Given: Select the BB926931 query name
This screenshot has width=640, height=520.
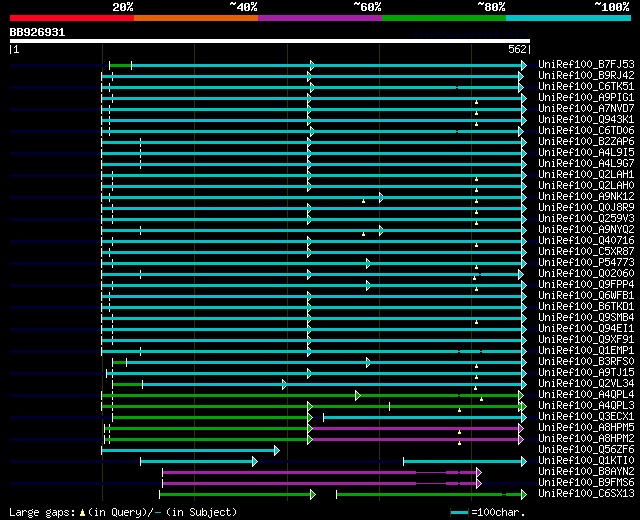Looking at the screenshot, I should pyautogui.click(x=37, y=32).
